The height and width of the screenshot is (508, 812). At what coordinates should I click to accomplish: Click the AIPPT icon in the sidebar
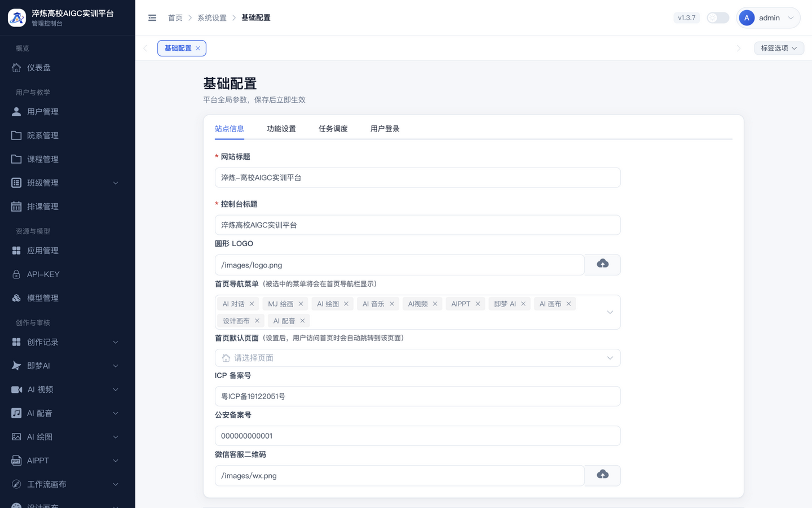pyautogui.click(x=16, y=461)
